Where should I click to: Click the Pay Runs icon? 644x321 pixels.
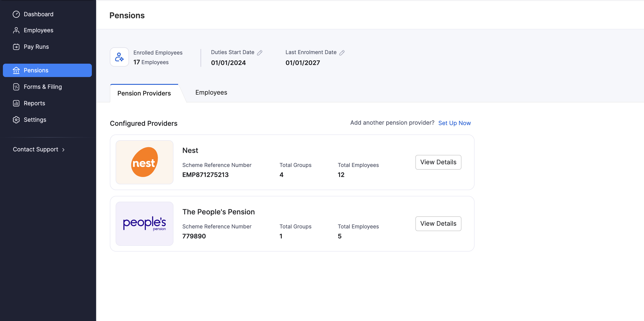pos(16,47)
